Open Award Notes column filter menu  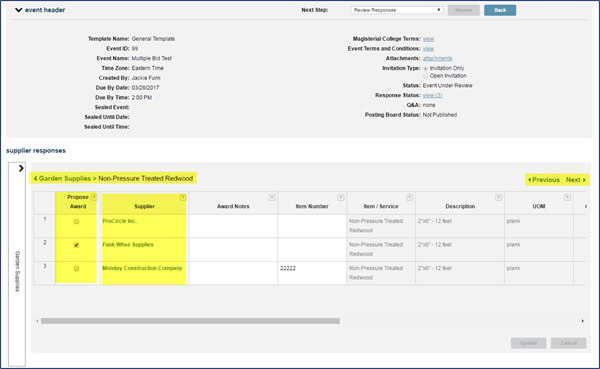(x=272, y=198)
